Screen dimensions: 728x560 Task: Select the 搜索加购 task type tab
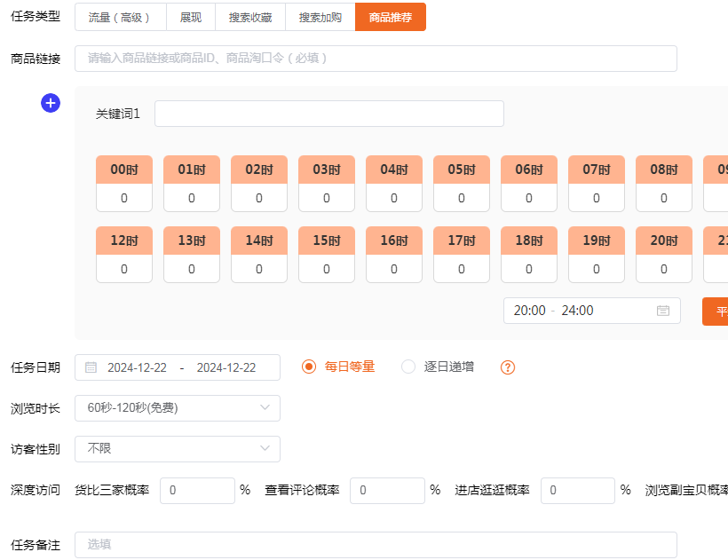[x=320, y=17]
